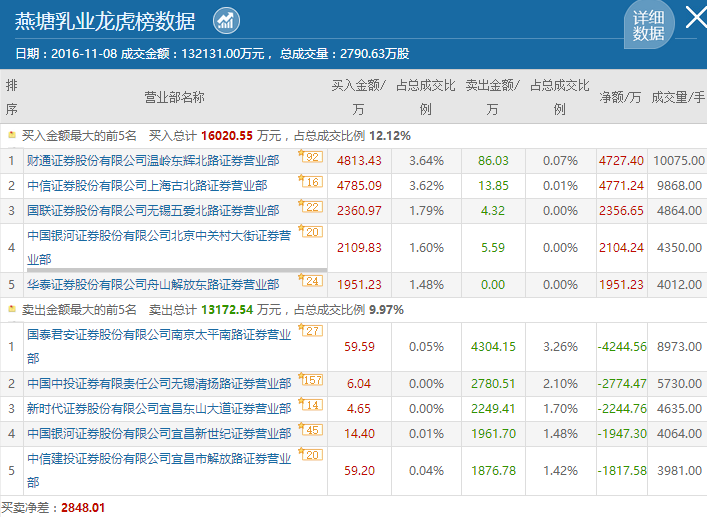Image resolution: width=707 pixels, height=517 pixels.
Task: Select buy ratio 12.12%
Action: point(390,136)
